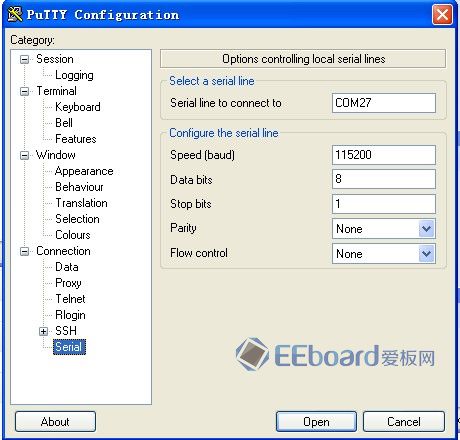
Task: Open the Parity dropdown
Action: (427, 229)
